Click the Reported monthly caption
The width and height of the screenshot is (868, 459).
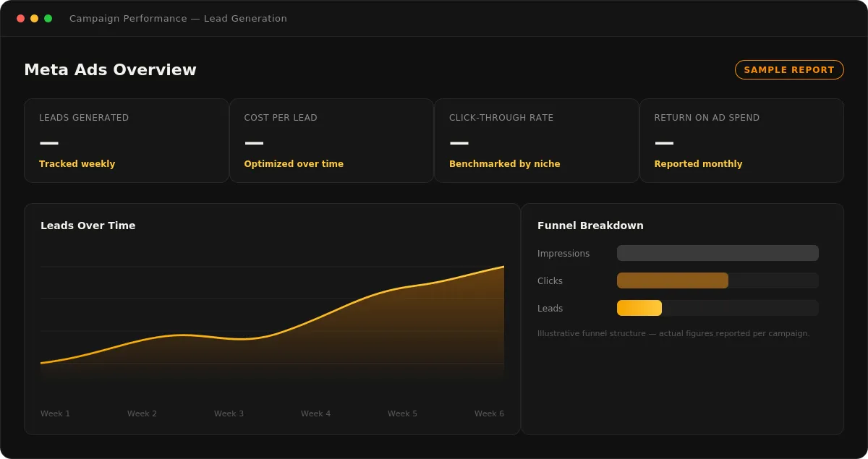(698, 164)
